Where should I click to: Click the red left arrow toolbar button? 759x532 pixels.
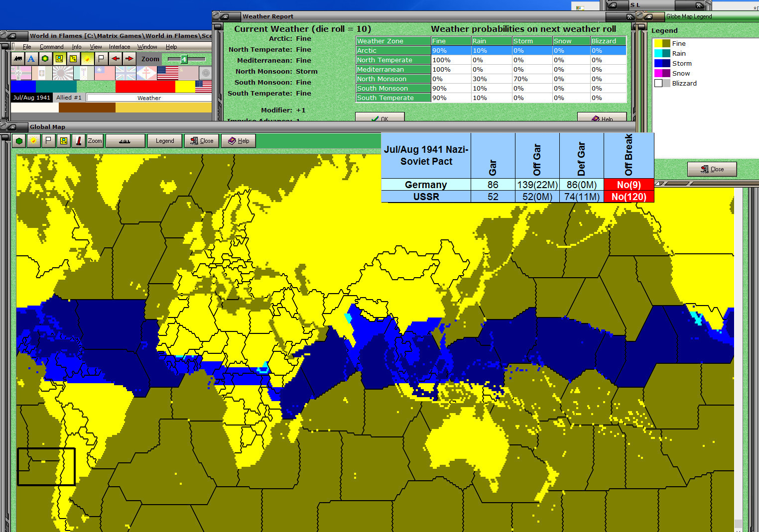click(115, 59)
